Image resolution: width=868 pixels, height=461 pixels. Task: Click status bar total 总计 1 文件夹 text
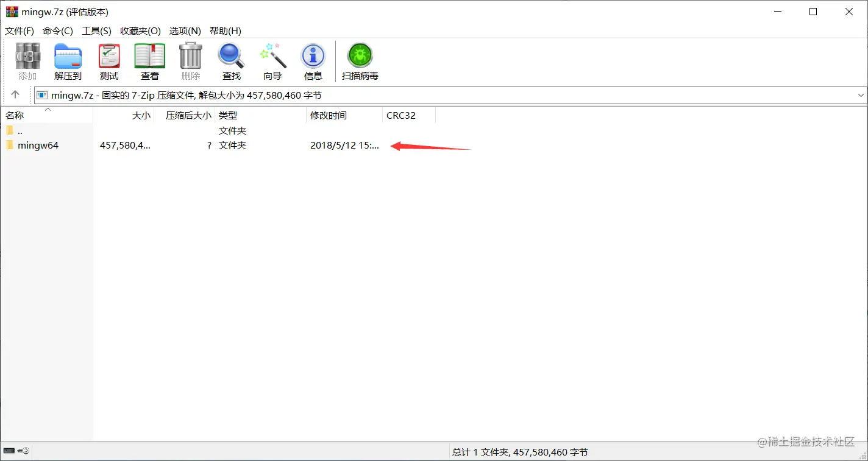point(520,452)
